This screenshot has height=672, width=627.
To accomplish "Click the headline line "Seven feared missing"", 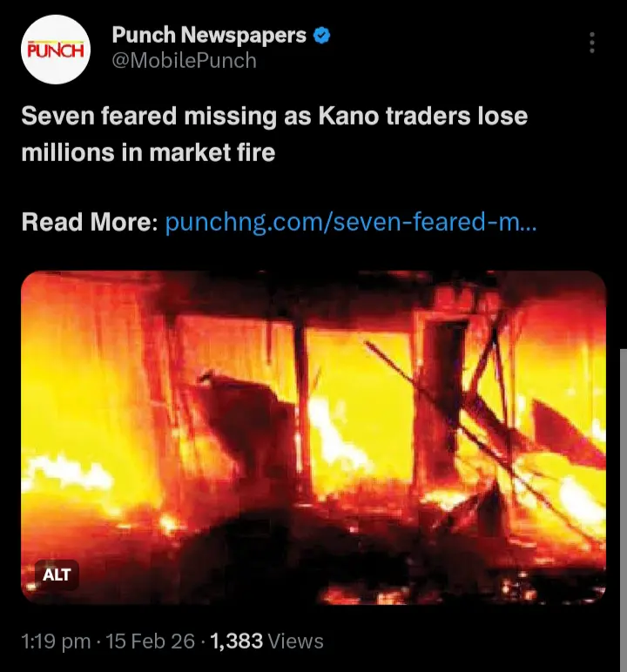I will [x=149, y=116].
